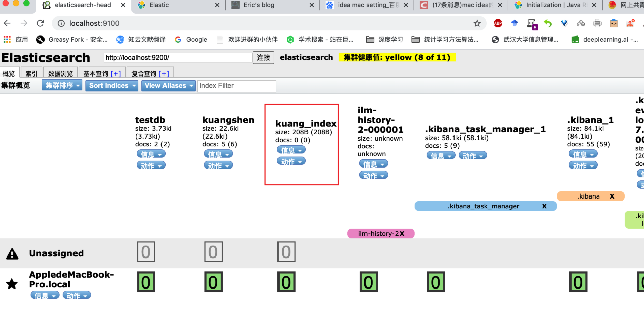Viewport: 644px width, 333px height.
Task: Open the printer extension icon
Action: [x=597, y=23]
